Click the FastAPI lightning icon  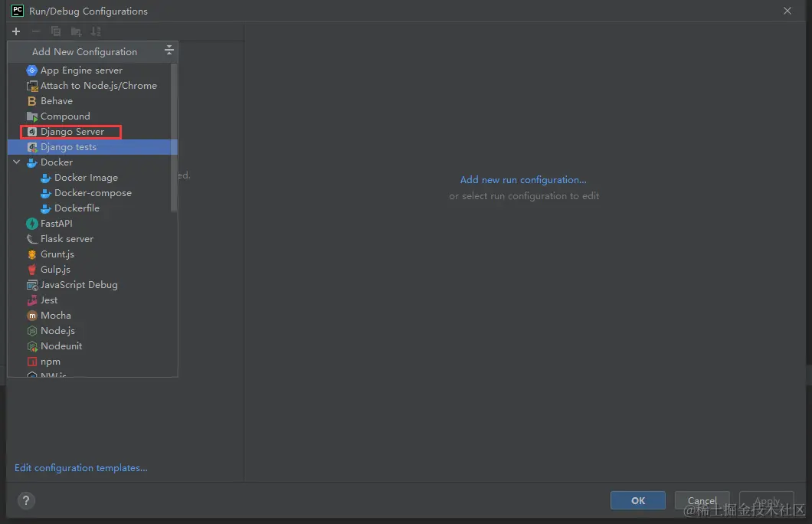[31, 224]
